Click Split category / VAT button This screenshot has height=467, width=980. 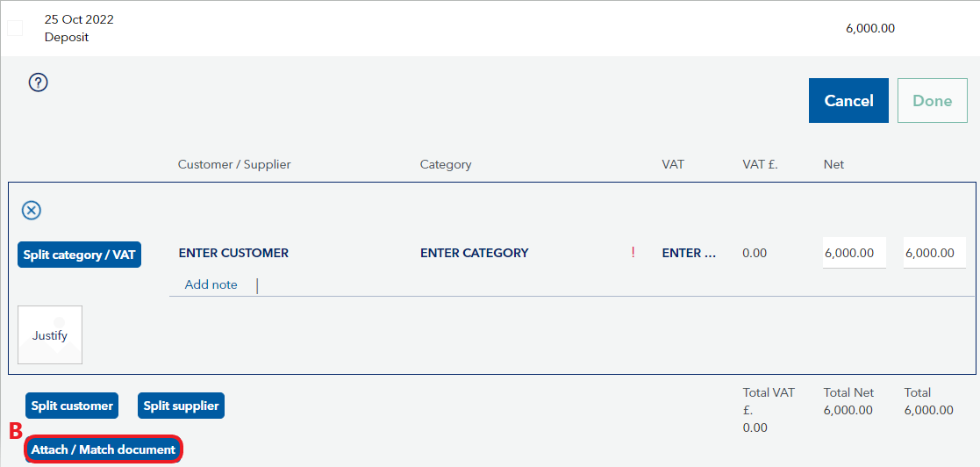79,255
